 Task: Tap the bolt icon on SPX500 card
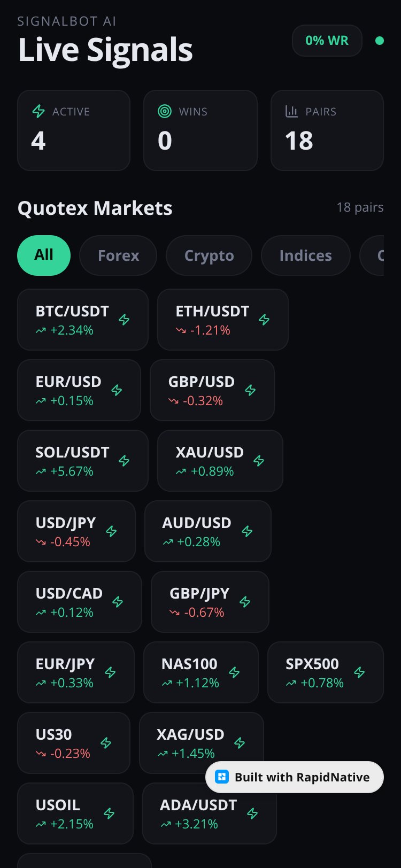359,672
